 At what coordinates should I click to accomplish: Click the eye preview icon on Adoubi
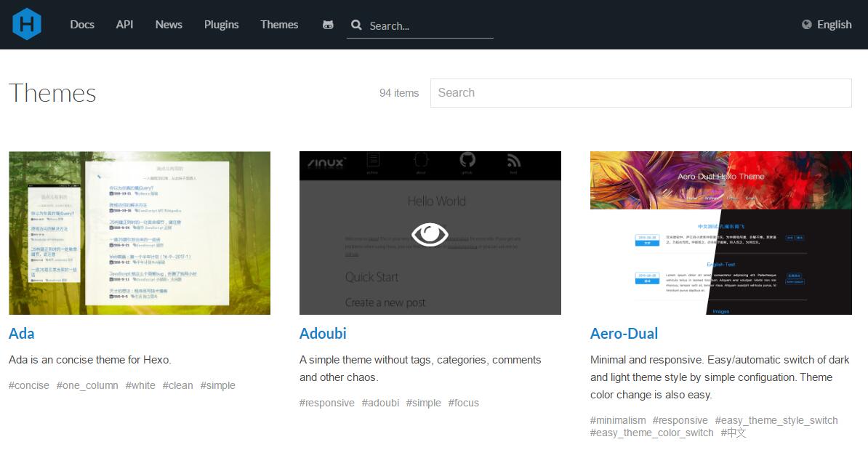point(430,234)
